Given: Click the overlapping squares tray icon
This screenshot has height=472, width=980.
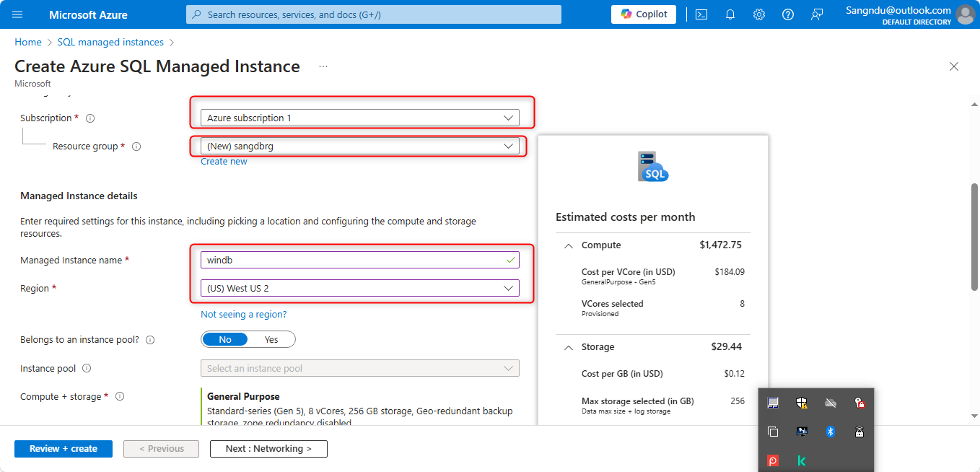Looking at the screenshot, I should [773, 432].
